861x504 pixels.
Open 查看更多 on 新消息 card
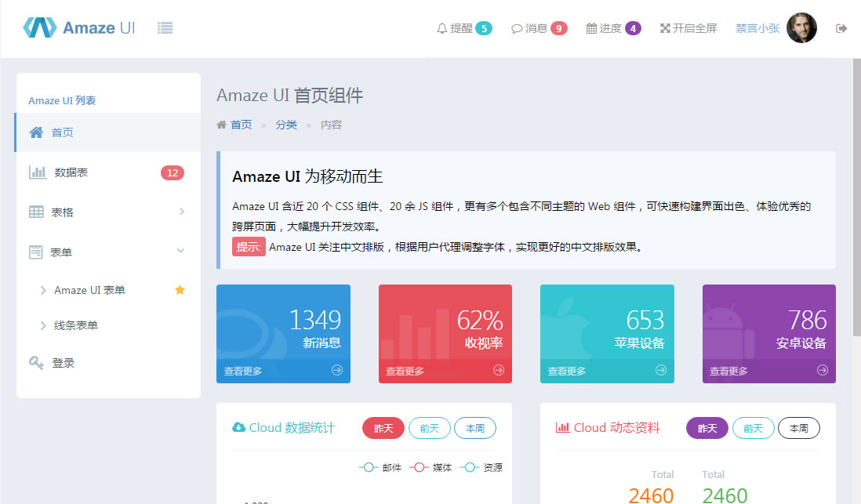[243, 371]
